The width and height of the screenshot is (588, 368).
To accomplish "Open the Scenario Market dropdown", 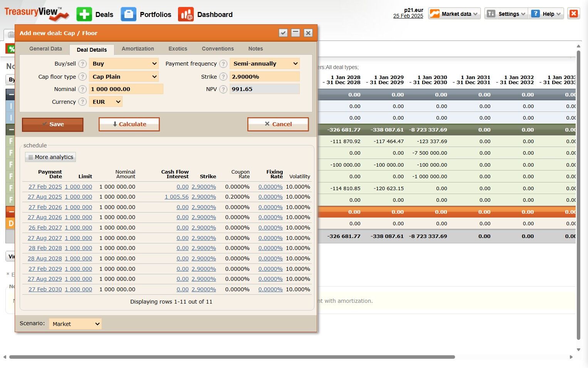I will [75, 324].
